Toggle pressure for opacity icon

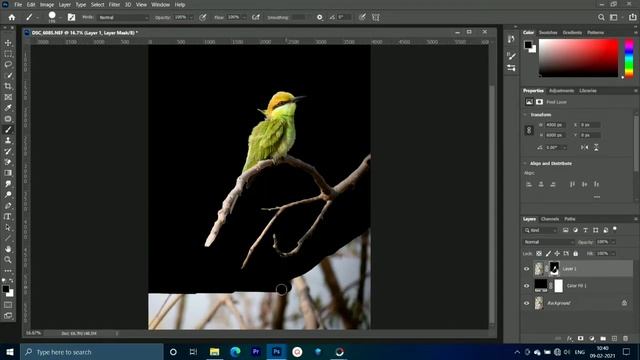pyautogui.click(x=202, y=17)
